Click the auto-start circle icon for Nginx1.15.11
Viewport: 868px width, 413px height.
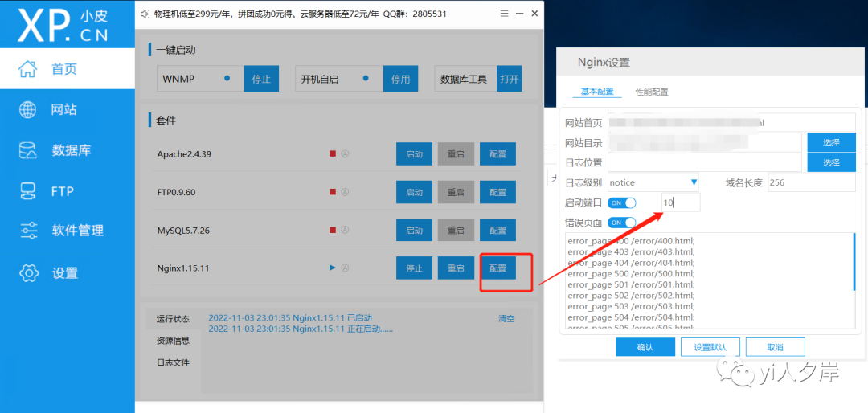[x=344, y=268]
